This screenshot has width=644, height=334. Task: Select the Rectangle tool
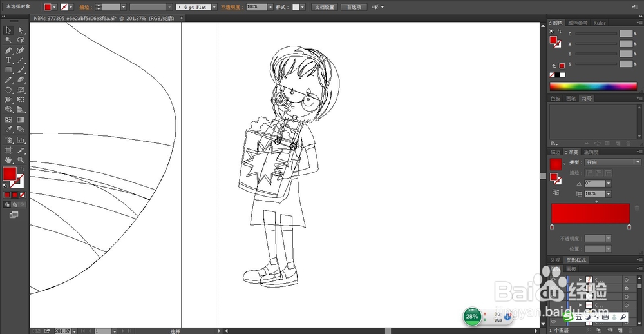point(8,70)
